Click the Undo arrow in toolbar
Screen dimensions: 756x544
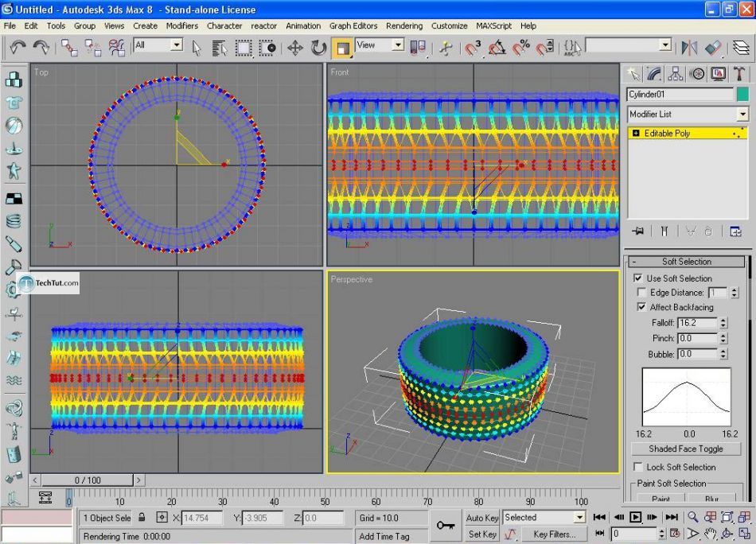(x=18, y=47)
